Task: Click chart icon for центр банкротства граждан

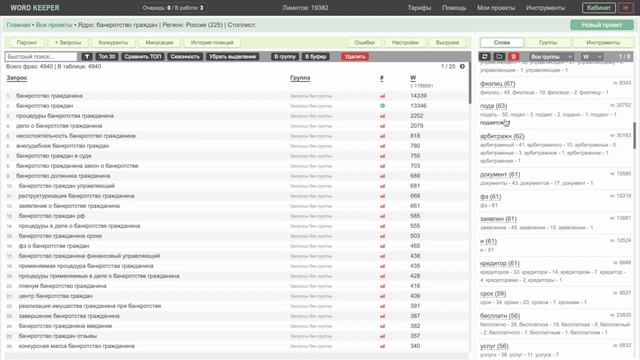Action: click(382, 296)
